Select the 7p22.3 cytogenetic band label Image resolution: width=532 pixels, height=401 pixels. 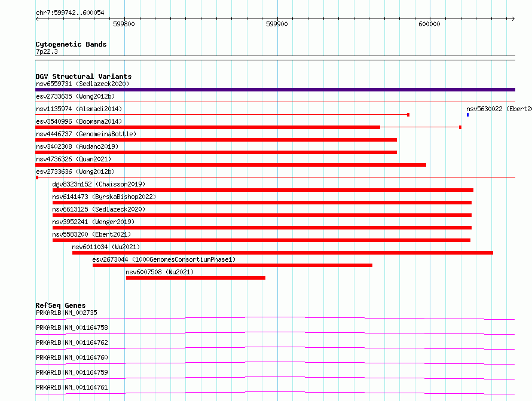coord(47,51)
